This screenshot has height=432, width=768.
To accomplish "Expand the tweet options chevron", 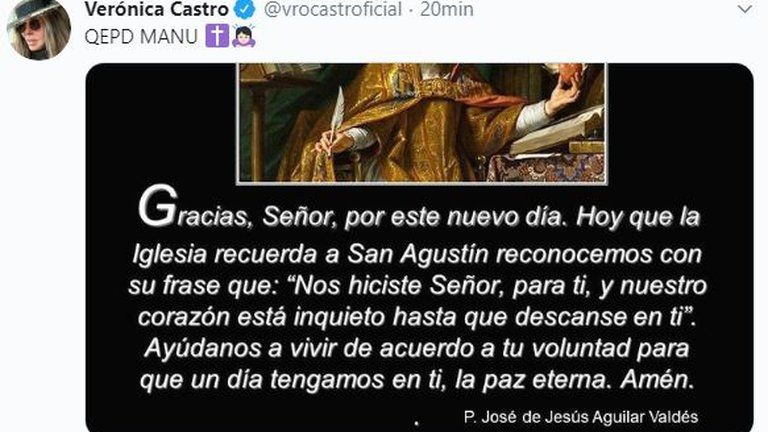I will click(x=744, y=9).
